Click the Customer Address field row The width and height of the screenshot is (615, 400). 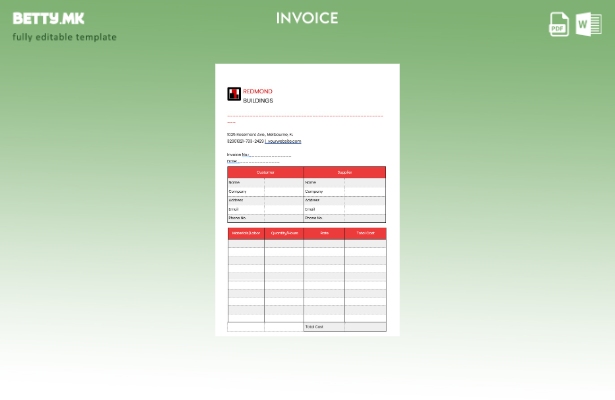(x=265, y=200)
